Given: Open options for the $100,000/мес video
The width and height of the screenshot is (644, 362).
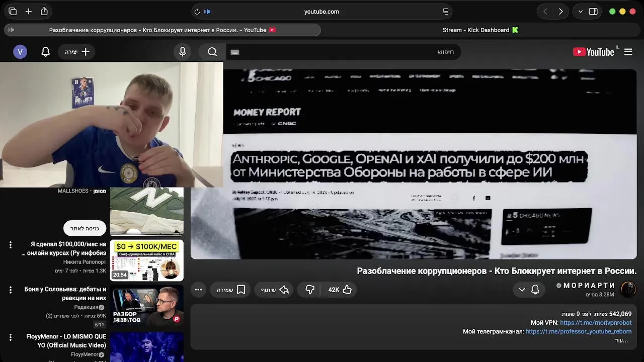Looking at the screenshot, I should click(10, 245).
